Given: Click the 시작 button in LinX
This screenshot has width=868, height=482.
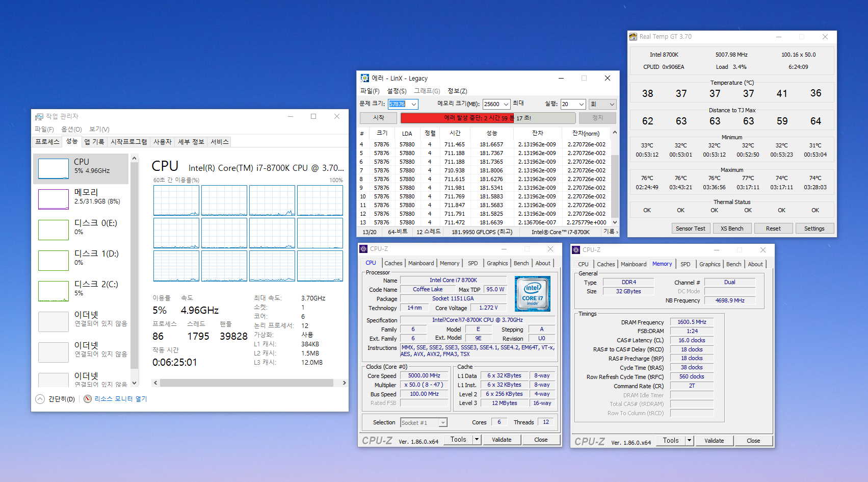Looking at the screenshot, I should (x=379, y=118).
